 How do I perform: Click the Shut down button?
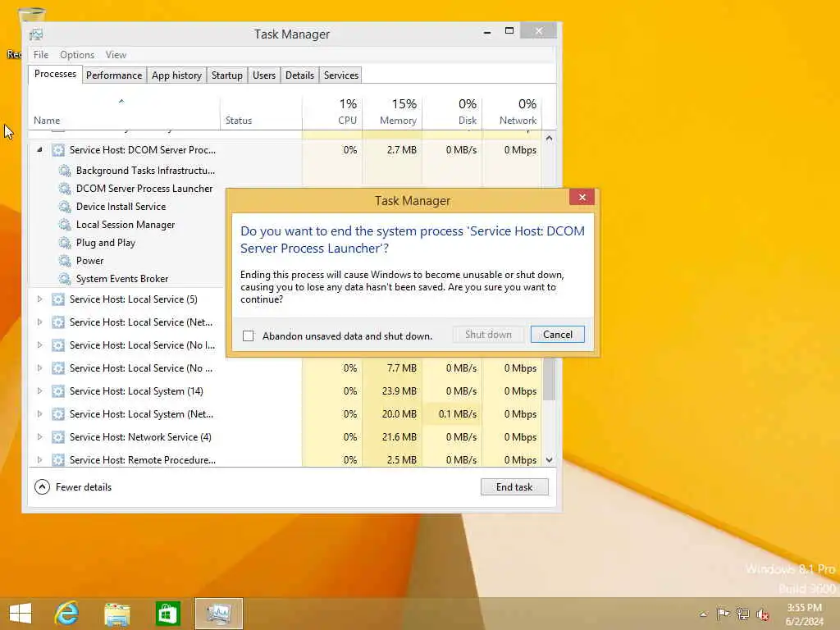coord(488,335)
